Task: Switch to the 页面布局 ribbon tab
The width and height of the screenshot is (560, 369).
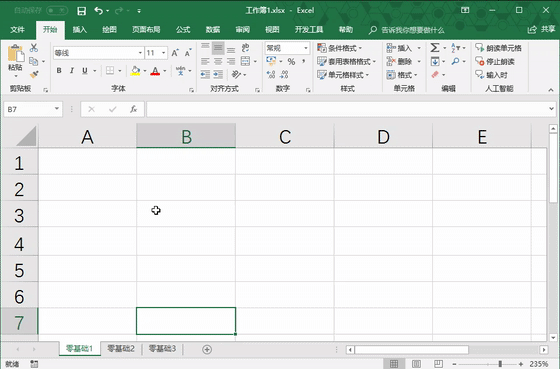Action: coord(146,30)
